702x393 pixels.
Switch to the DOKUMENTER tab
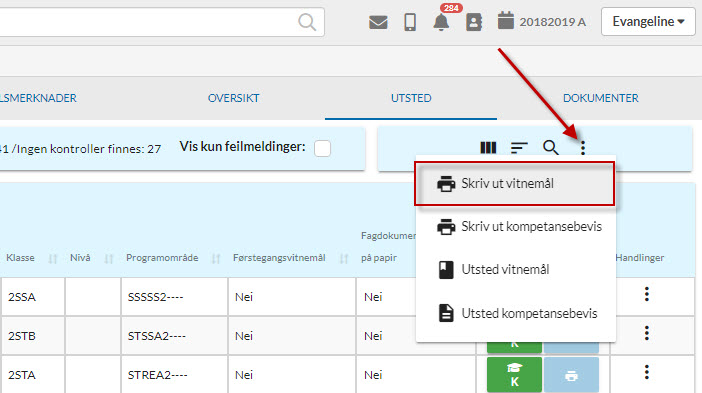(600, 98)
